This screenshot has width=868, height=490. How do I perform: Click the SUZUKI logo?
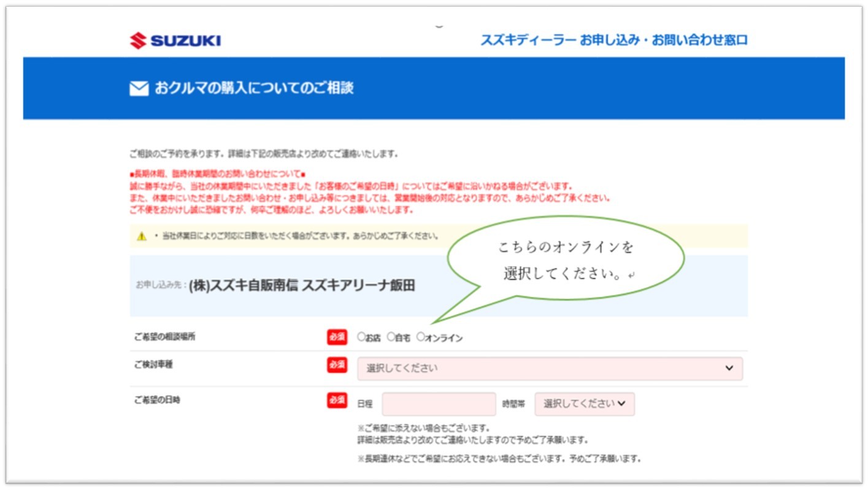(175, 41)
